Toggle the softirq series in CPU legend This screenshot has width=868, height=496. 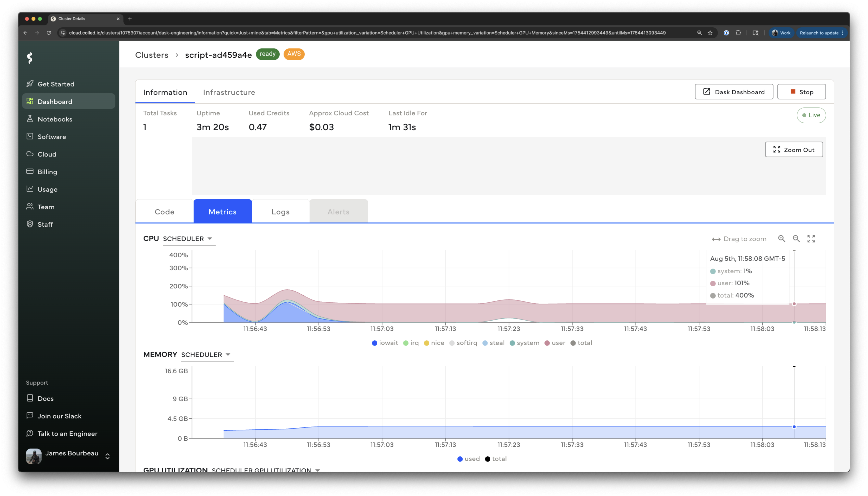[463, 343]
